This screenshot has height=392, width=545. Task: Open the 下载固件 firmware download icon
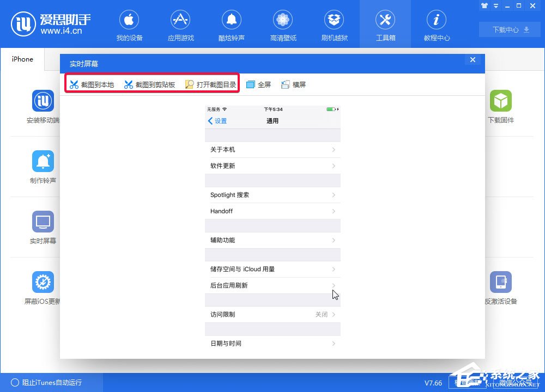tap(501, 101)
